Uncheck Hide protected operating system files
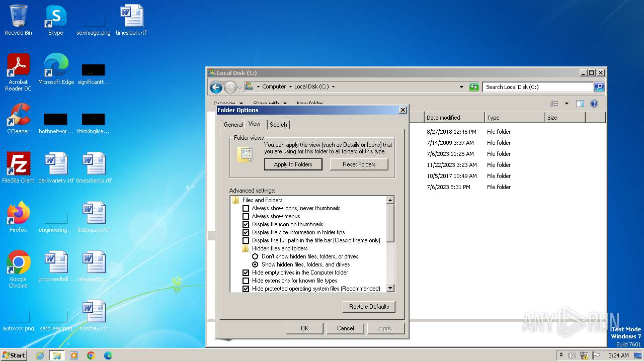Image resolution: width=644 pixels, height=362 pixels. (x=246, y=289)
